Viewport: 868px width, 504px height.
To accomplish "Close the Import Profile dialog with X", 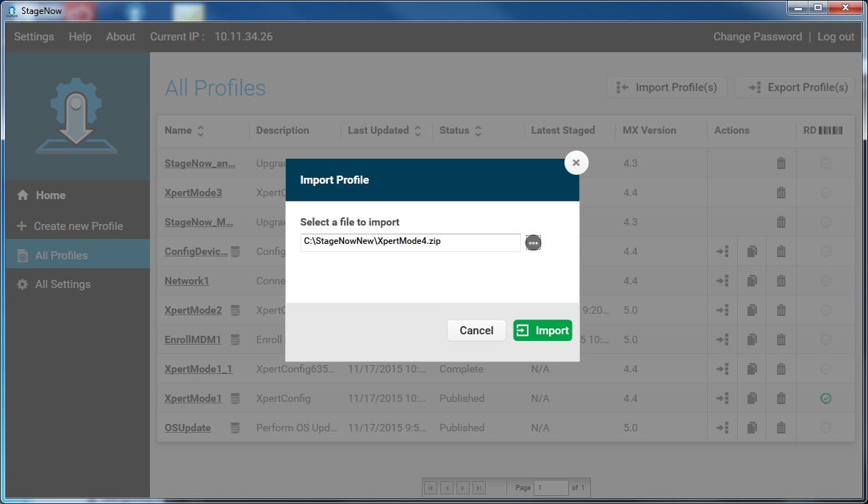I will 576,163.
